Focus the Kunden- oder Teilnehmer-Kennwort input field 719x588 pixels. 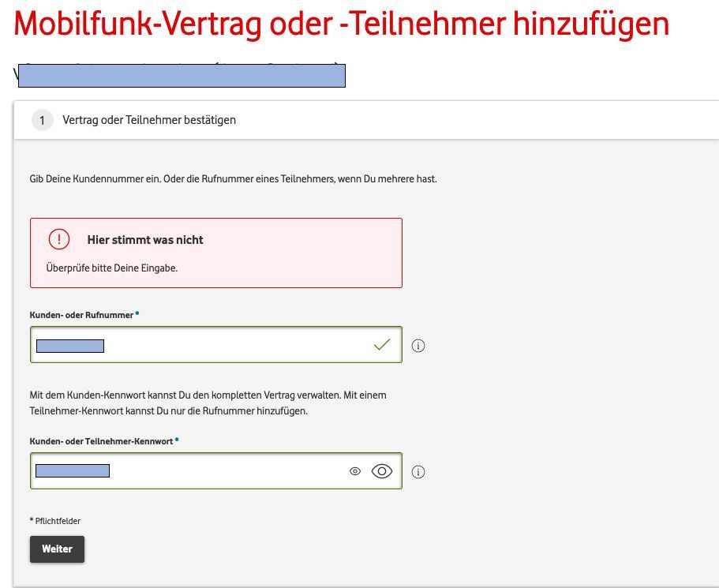pos(197,470)
